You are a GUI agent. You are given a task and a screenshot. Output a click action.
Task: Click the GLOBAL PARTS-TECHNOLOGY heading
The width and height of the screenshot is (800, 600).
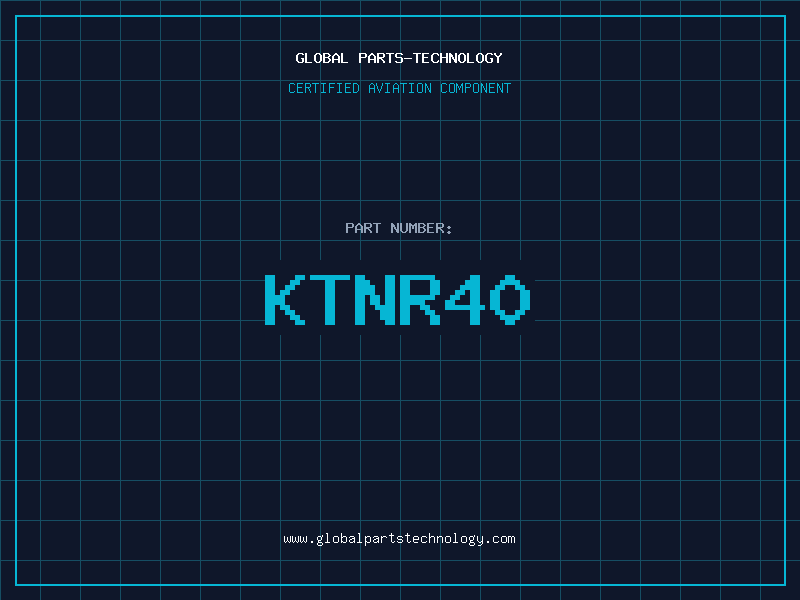click(x=399, y=58)
